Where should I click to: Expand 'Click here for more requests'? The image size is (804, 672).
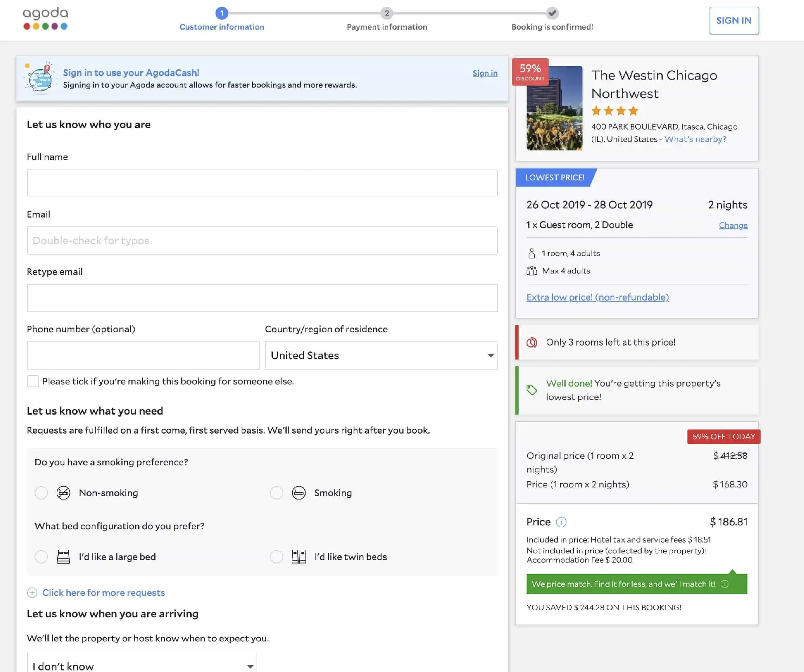tap(103, 592)
